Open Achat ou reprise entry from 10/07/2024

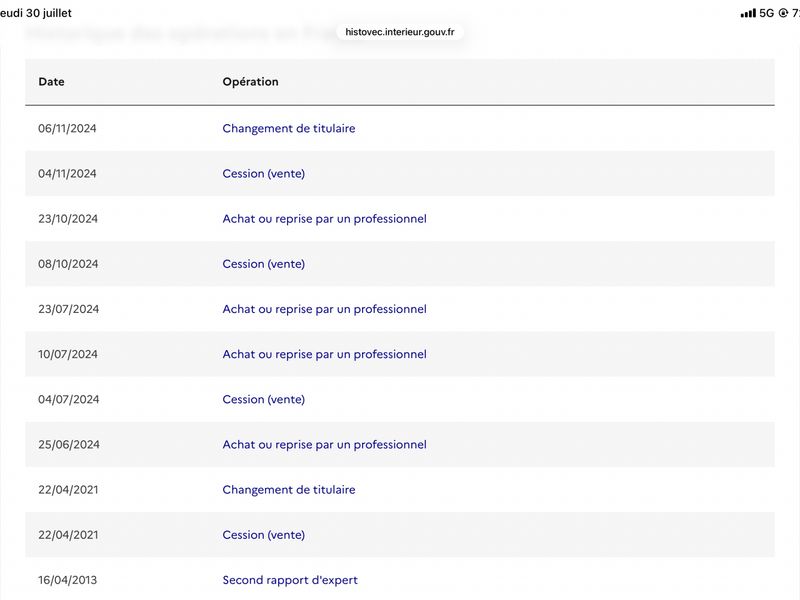tap(324, 354)
